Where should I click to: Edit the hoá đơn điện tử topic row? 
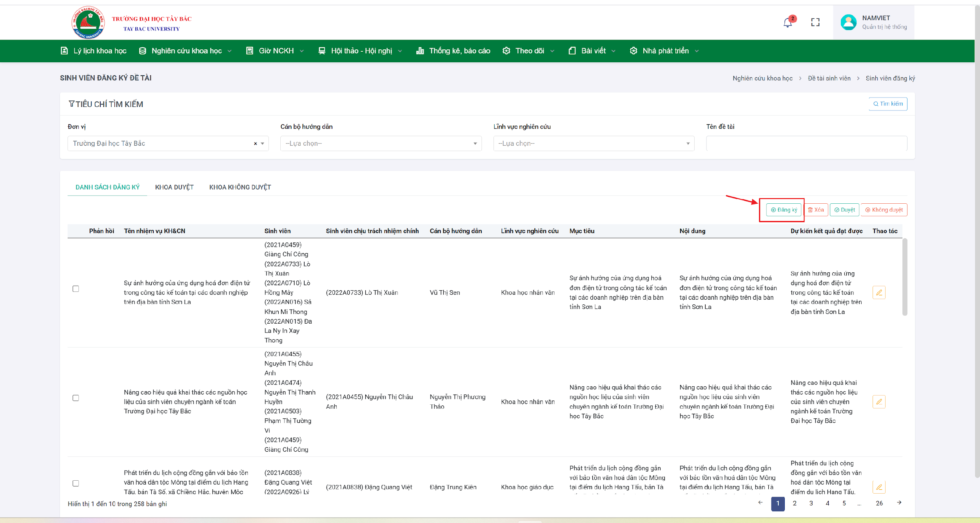[879, 293]
